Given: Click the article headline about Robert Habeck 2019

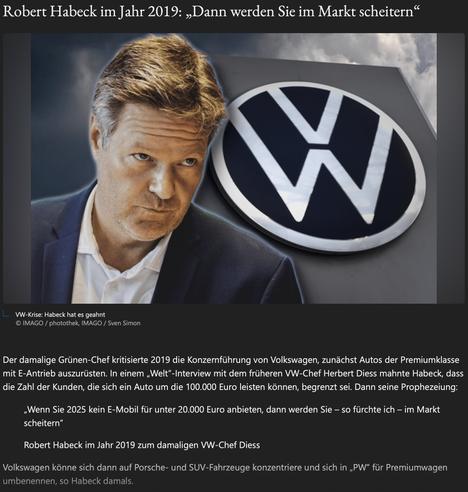Looking at the screenshot, I should click(x=210, y=12).
